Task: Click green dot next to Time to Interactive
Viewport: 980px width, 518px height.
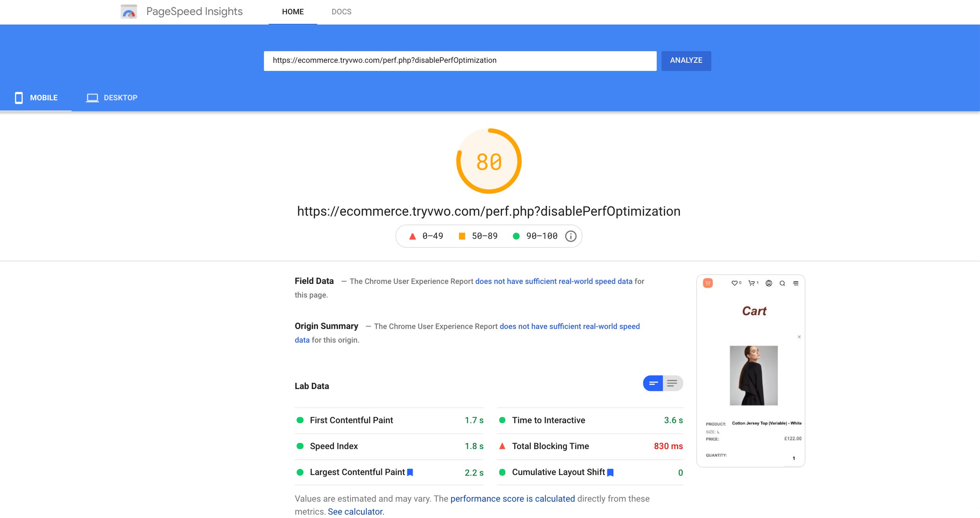Action: (x=502, y=420)
